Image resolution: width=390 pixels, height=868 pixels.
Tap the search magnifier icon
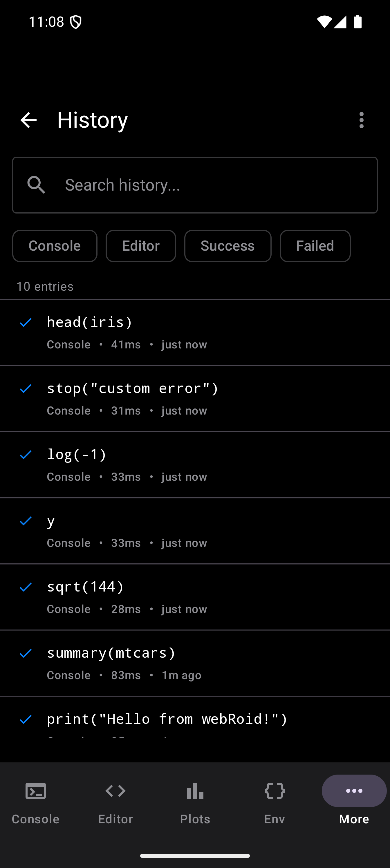[x=36, y=185]
